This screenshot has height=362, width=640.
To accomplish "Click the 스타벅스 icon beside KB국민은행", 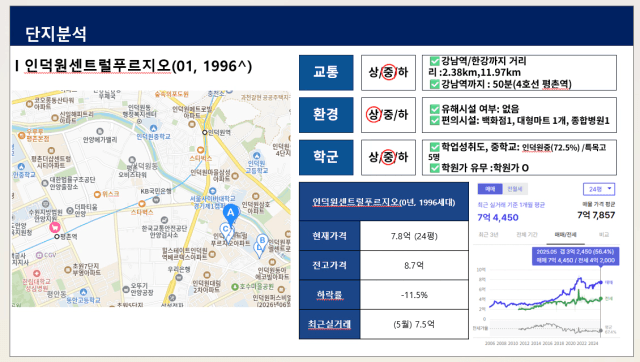I will coord(142,204).
